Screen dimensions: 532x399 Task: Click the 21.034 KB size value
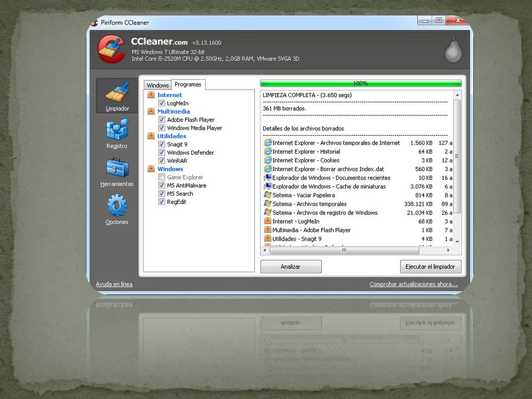(x=420, y=213)
